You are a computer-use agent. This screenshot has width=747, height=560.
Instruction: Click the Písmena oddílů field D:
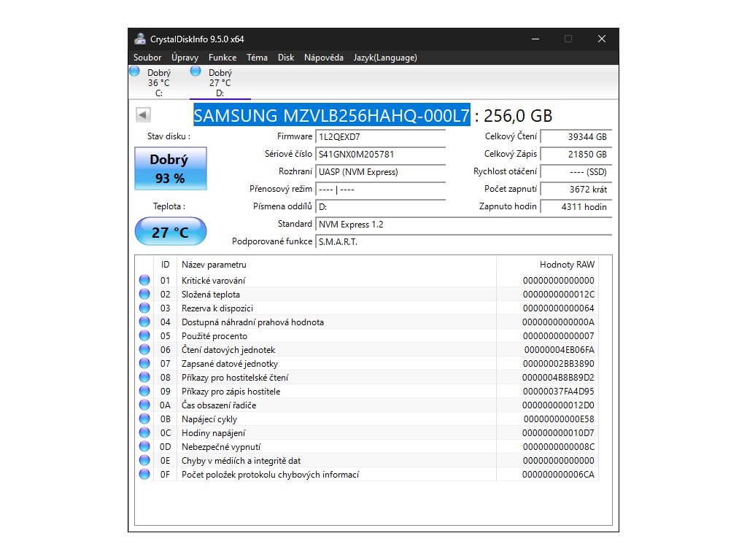pyautogui.click(x=381, y=206)
